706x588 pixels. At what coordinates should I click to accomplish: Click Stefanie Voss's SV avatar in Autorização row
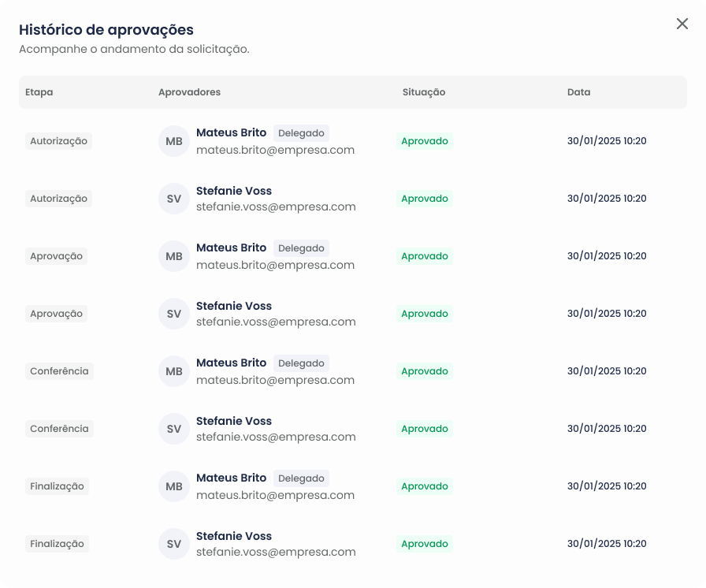pos(174,199)
